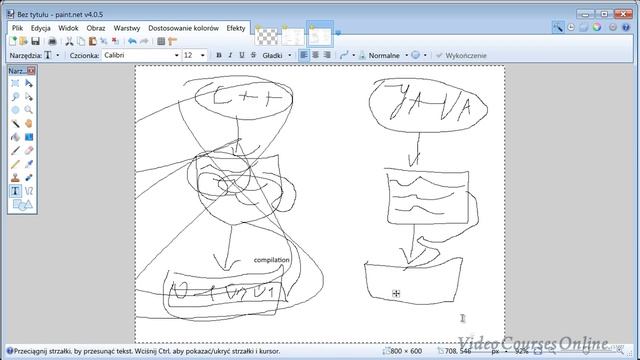640x360 pixels.
Task: Toggle the rulers icon
Action: click(x=172, y=41)
